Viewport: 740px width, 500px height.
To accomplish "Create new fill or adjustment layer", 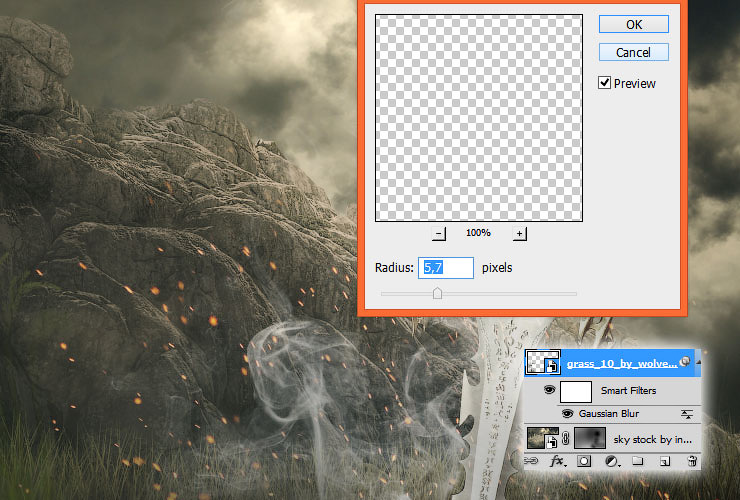I will click(x=611, y=461).
